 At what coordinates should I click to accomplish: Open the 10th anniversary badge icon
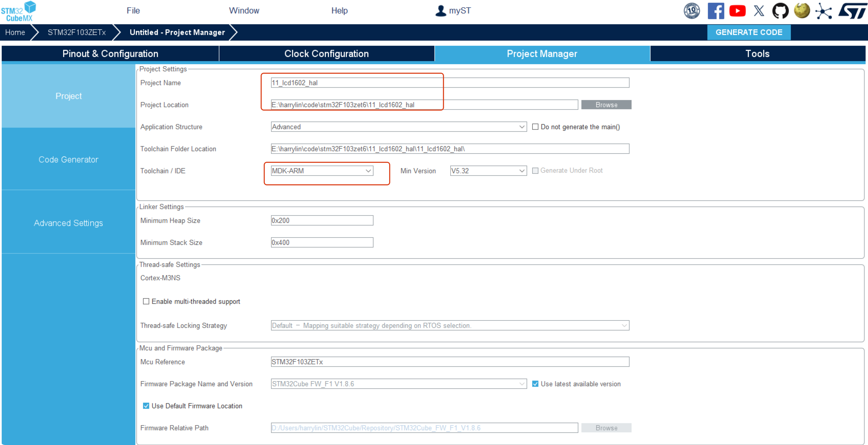click(692, 11)
